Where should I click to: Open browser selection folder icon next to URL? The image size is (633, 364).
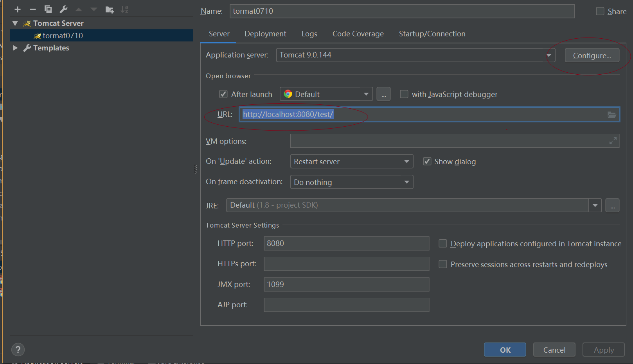point(611,114)
